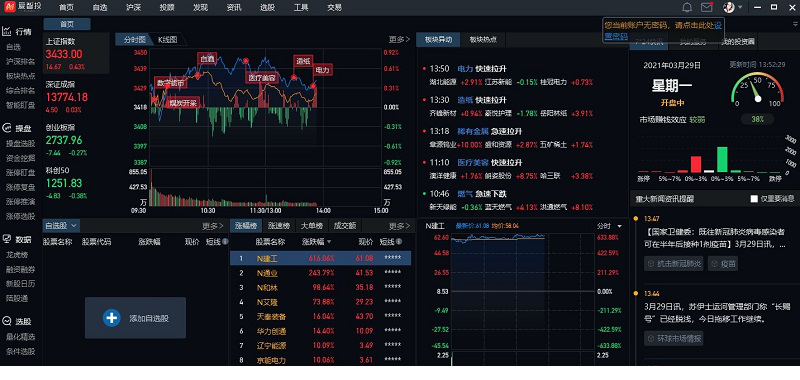Image resolution: width=800 pixels, height=380 pixels.
Task: Open the 13:47 国家卫健委 news item
Action: 714,238
